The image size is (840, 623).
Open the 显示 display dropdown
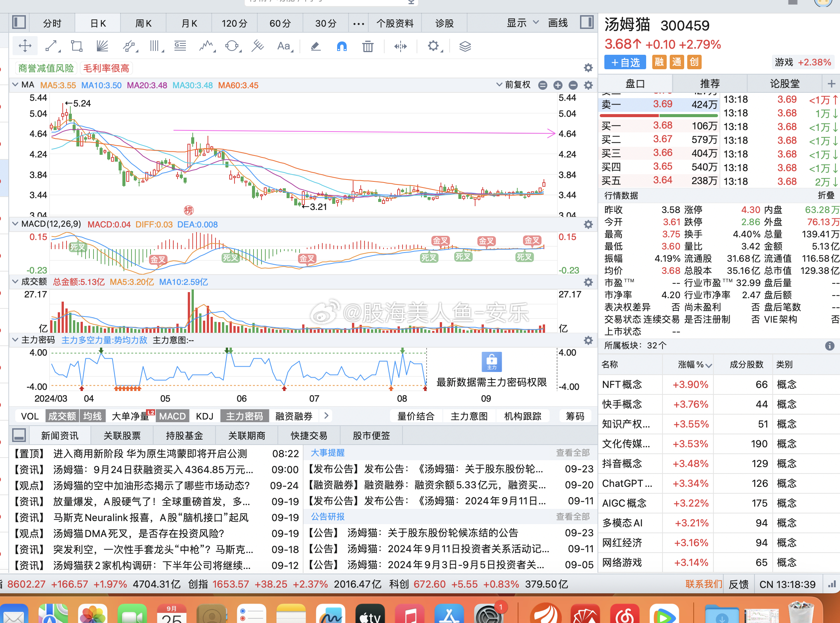pyautogui.click(x=521, y=23)
